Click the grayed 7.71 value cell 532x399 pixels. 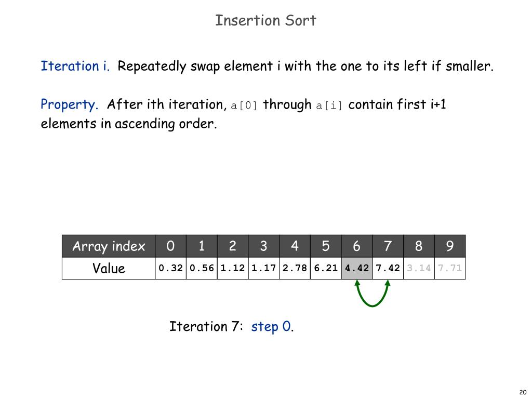(450, 269)
